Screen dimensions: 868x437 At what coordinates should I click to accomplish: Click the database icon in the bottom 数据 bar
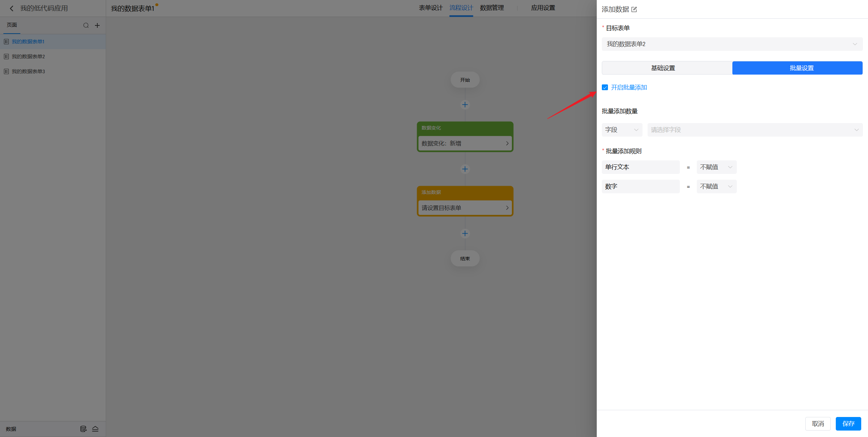click(83, 429)
